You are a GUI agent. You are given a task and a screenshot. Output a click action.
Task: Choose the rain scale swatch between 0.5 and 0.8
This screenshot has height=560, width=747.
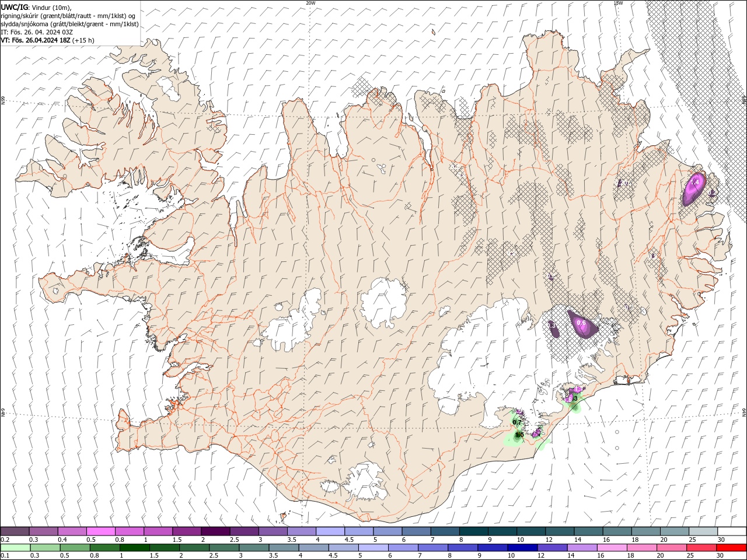75,548
